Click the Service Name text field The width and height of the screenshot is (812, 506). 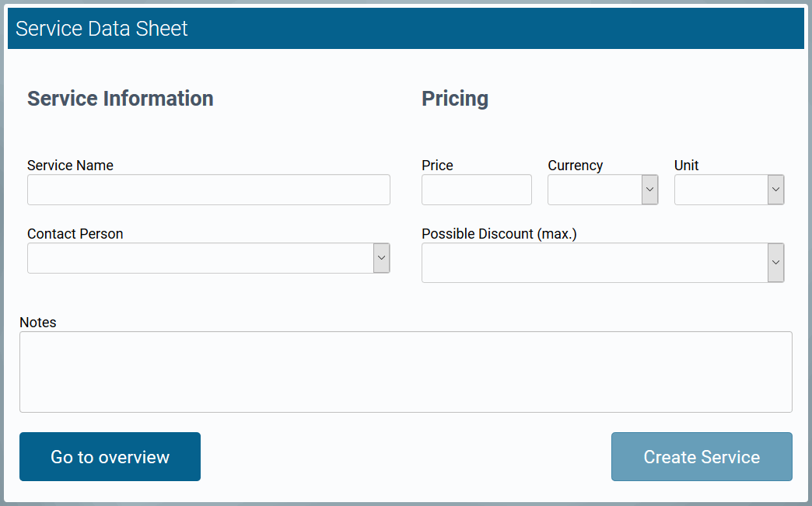pyautogui.click(x=208, y=190)
